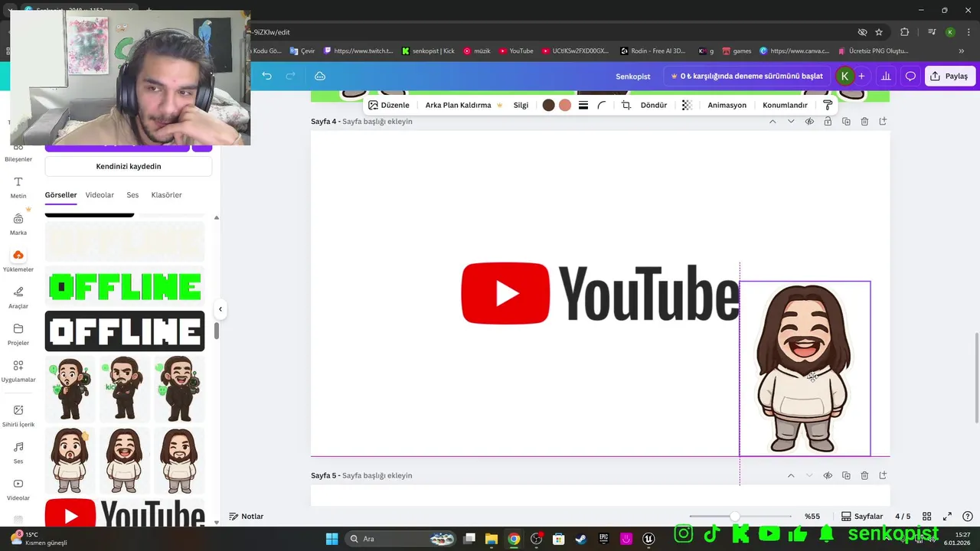
Task: Open the Uygulamalar apps panel
Action: (18, 370)
